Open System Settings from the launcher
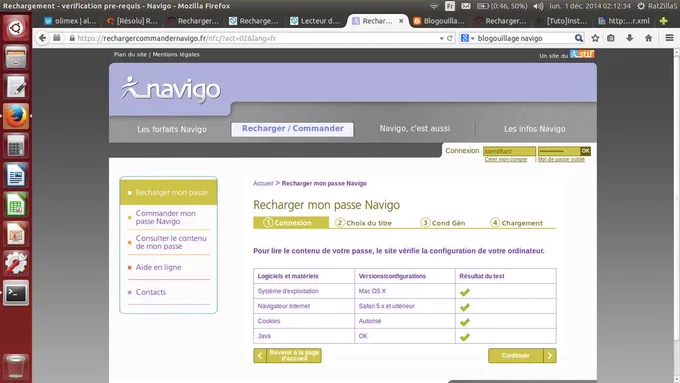This screenshot has width=680, height=383. tap(16, 263)
